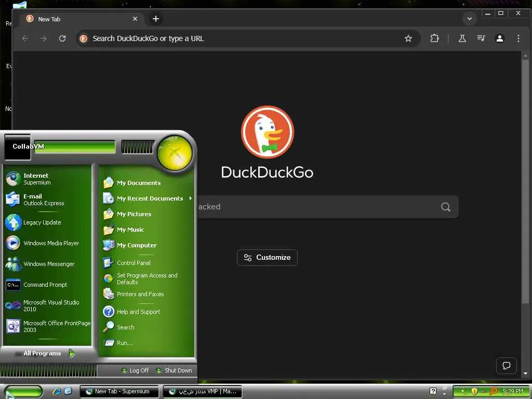Viewport: 532px width, 399px height.
Task: Click the DuckDuckGo logo
Action: point(268,132)
